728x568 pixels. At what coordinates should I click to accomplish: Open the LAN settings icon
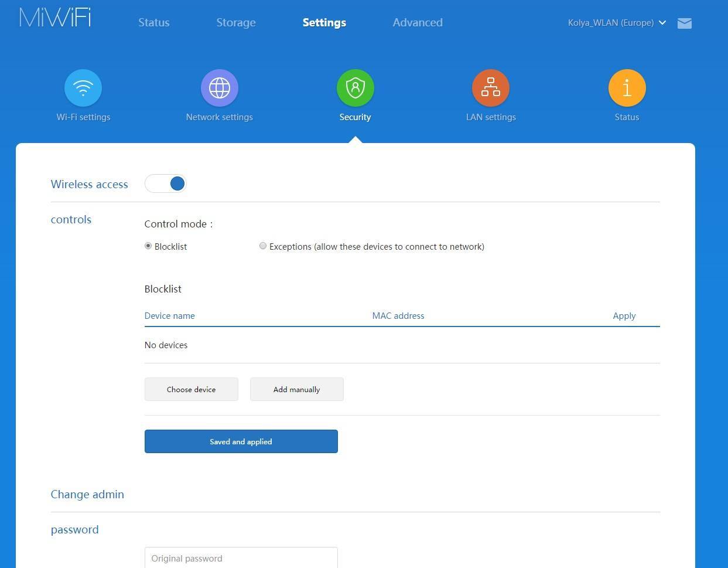[x=491, y=88]
